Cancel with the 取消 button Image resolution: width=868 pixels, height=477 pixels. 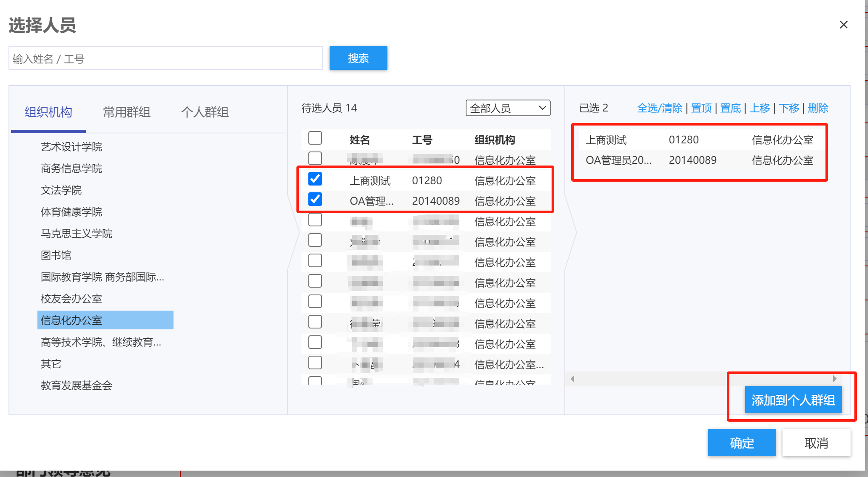click(816, 443)
